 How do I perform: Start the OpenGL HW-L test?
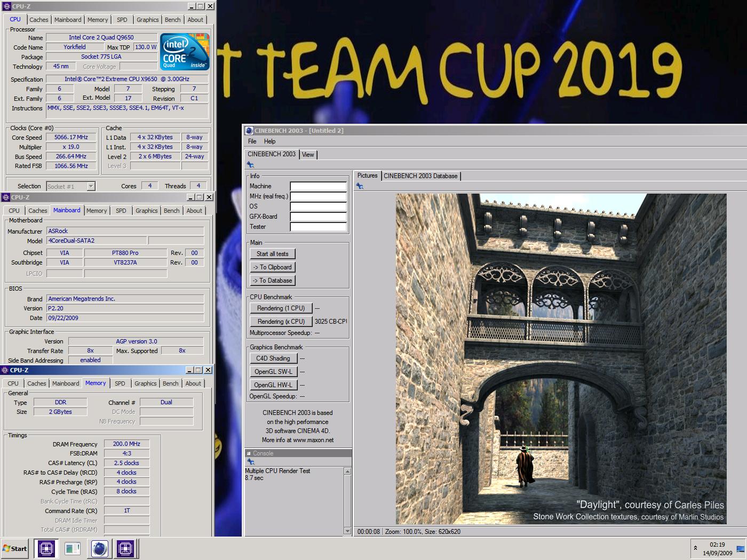[x=273, y=385]
